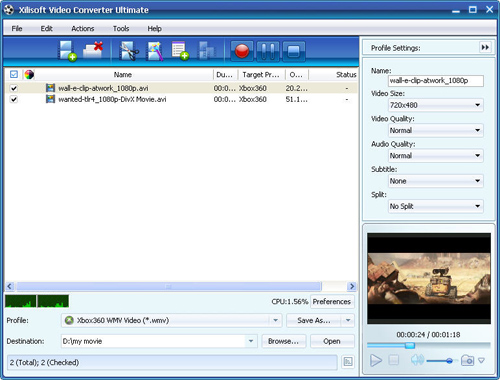Select the wall-e-clip-atwork_1080p.avi row

coord(181,88)
